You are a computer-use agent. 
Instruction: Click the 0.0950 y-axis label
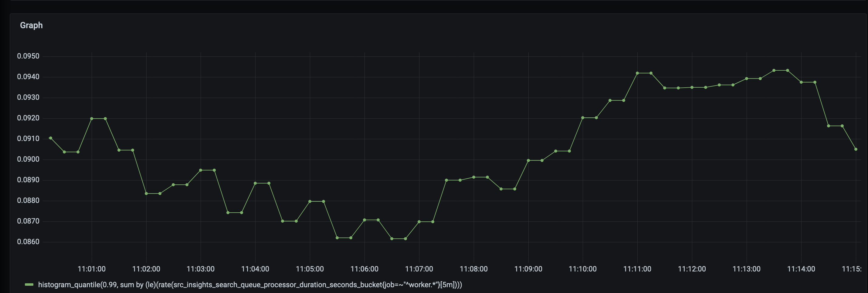click(x=28, y=56)
